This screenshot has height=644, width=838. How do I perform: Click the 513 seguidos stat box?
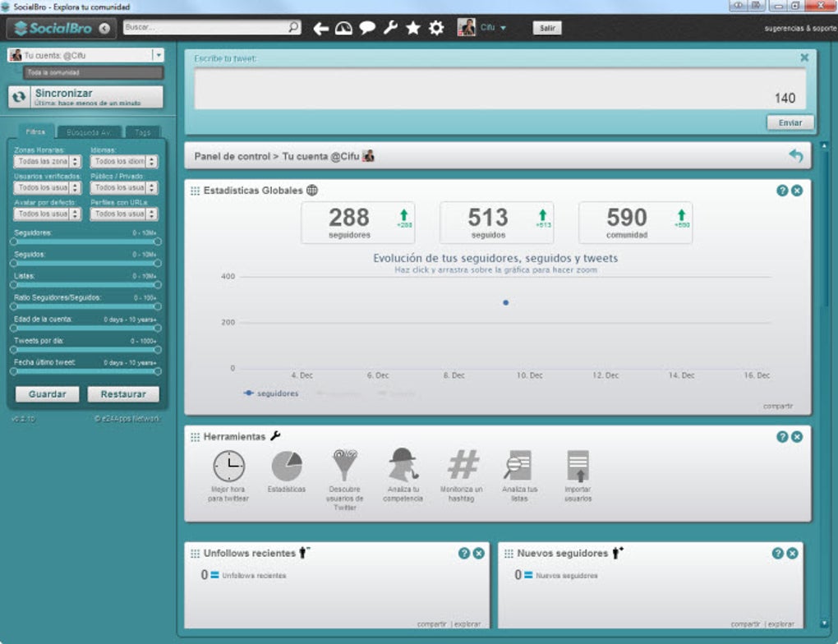(x=496, y=223)
